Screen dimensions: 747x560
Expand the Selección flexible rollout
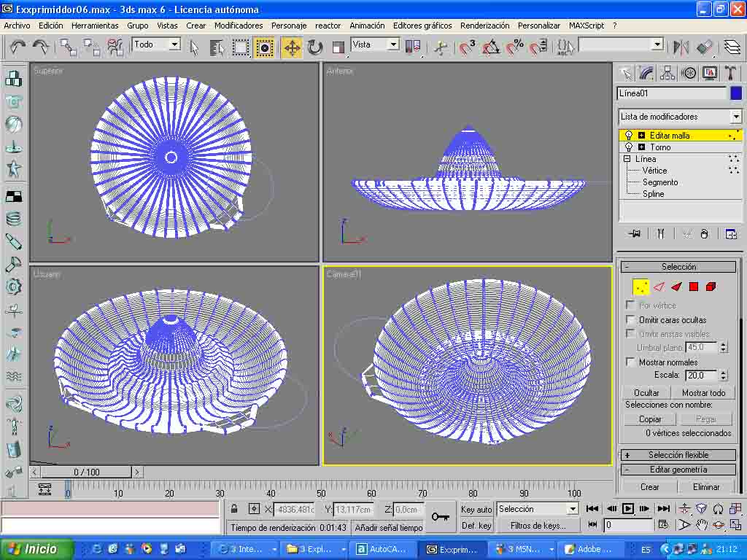pyautogui.click(x=678, y=455)
